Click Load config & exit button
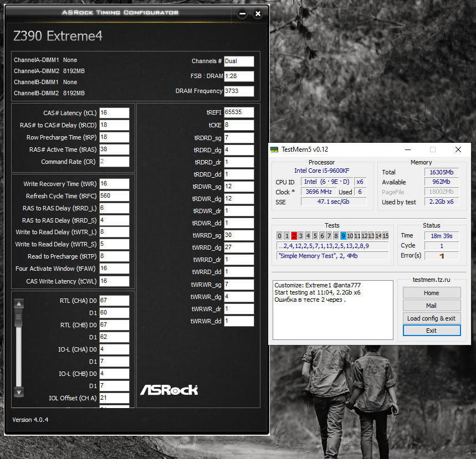476x459 pixels. [431, 318]
